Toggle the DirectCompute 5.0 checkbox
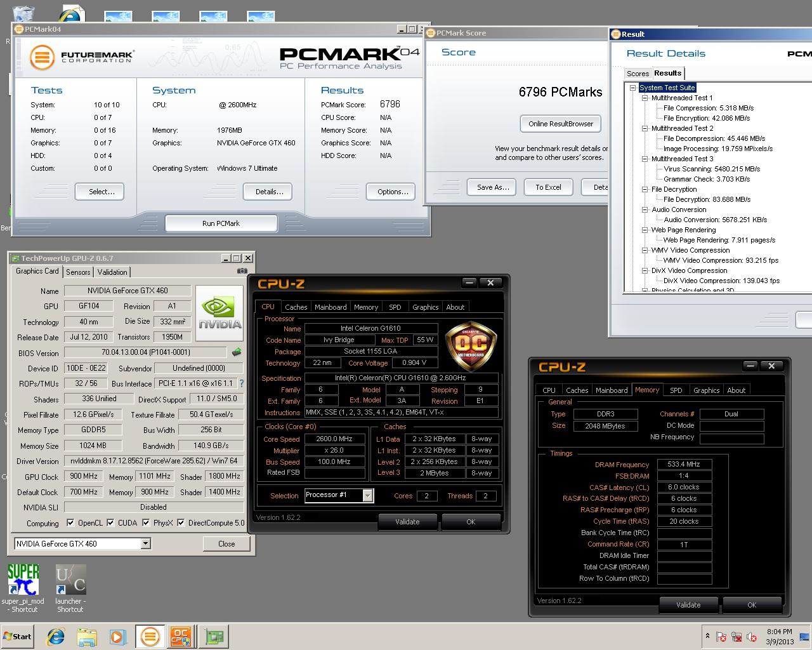 181,523
